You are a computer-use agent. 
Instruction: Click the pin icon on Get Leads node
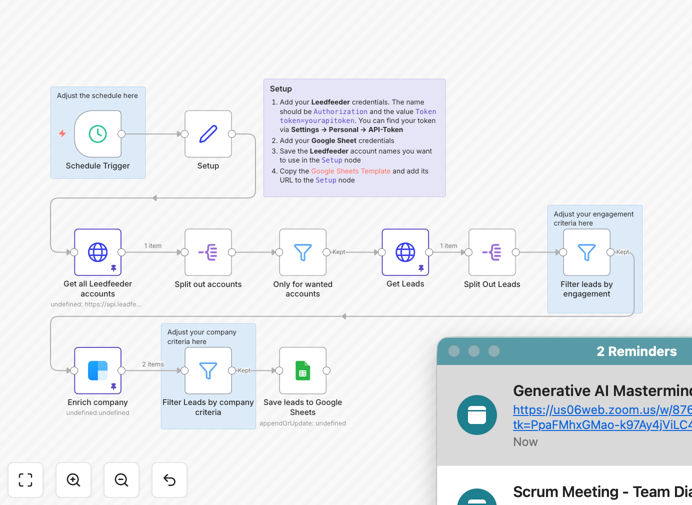coord(421,268)
